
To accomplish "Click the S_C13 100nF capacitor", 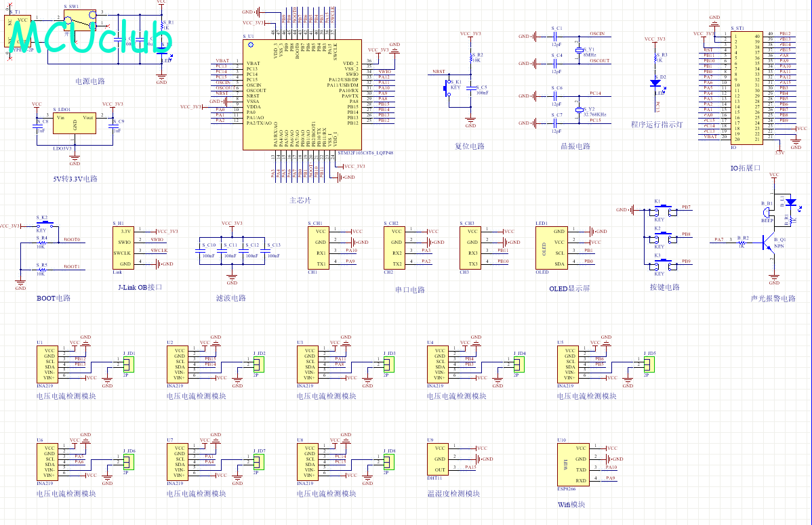I will point(264,251).
